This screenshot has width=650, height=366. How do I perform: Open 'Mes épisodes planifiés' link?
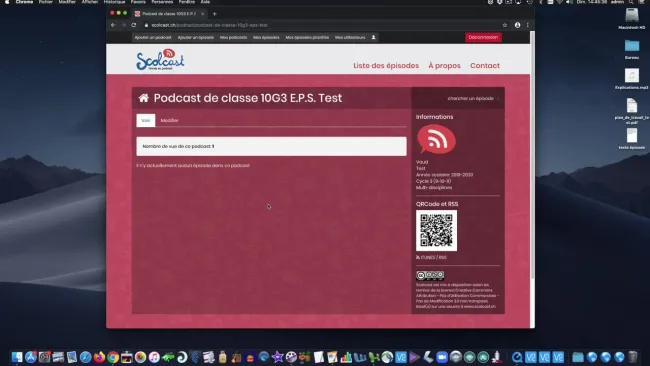click(307, 37)
